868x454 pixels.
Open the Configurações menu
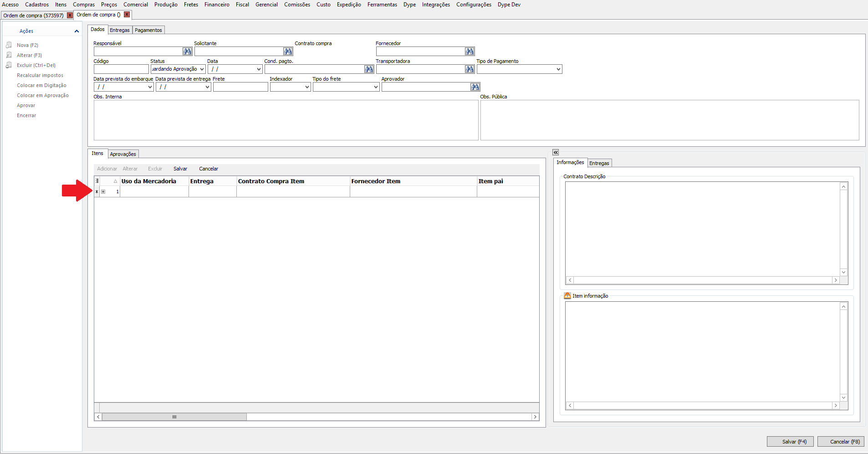[474, 5]
